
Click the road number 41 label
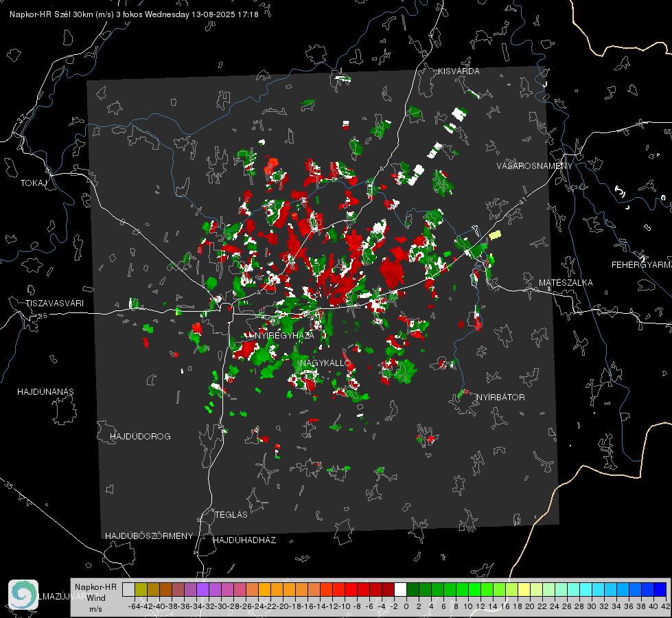click(x=522, y=201)
